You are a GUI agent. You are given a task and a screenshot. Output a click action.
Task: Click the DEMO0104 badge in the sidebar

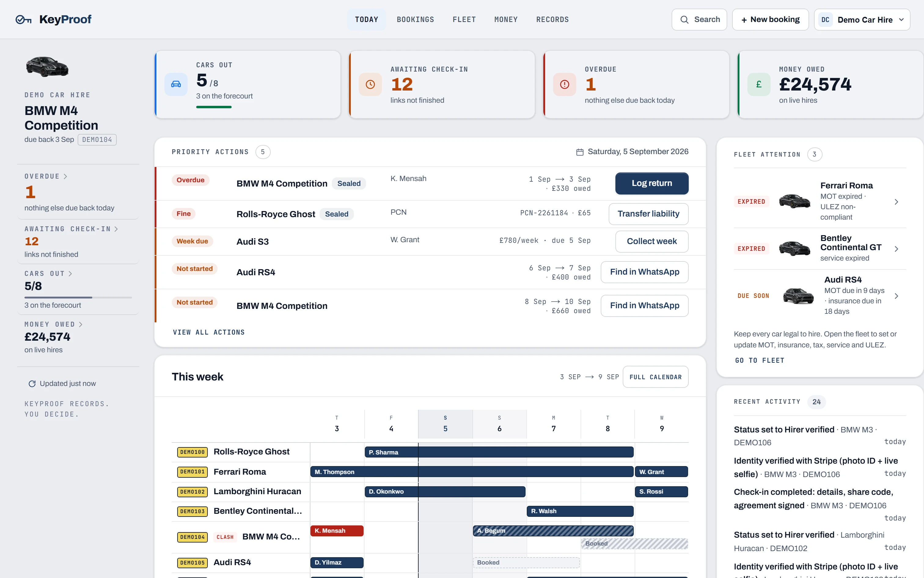97,140
